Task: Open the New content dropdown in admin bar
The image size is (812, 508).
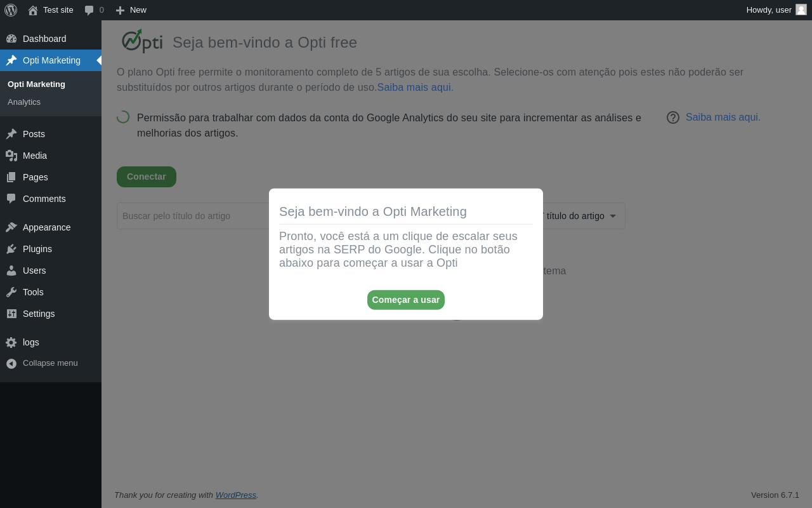Action: 131,10
